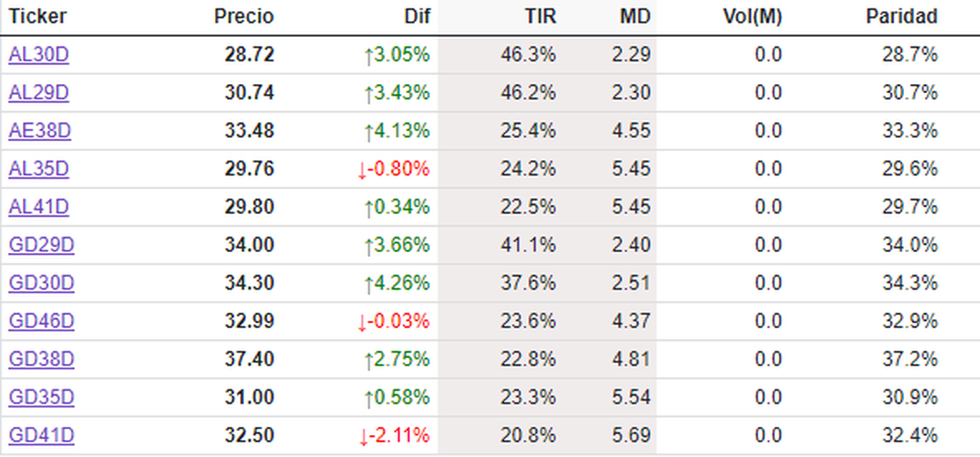Click the MD column header

[x=636, y=16]
